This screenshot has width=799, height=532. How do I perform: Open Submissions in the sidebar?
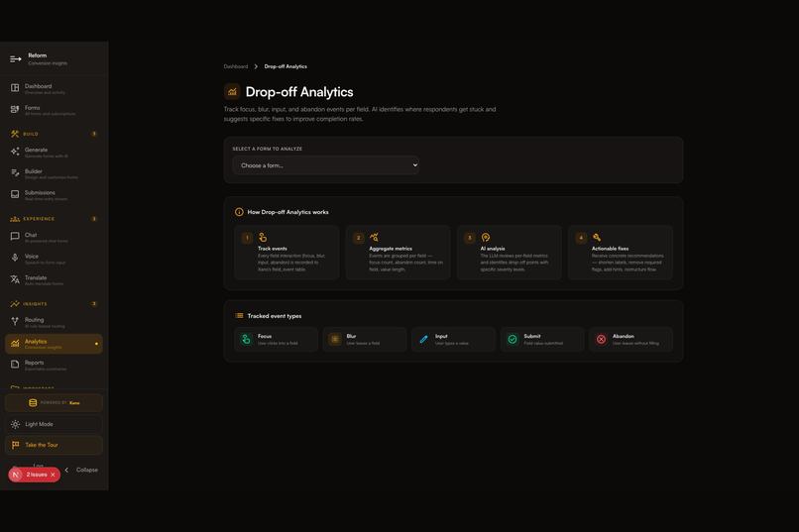54,195
